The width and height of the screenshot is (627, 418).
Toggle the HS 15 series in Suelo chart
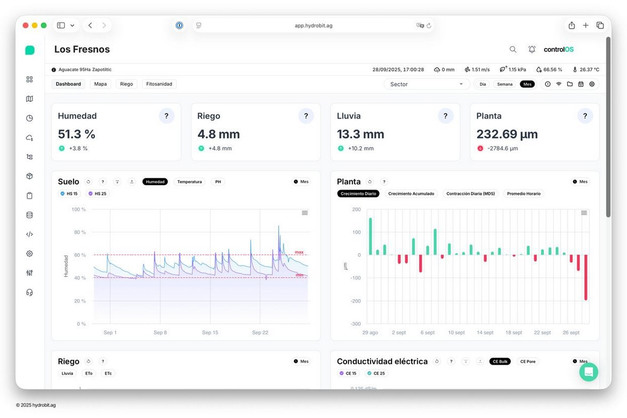pyautogui.click(x=70, y=193)
